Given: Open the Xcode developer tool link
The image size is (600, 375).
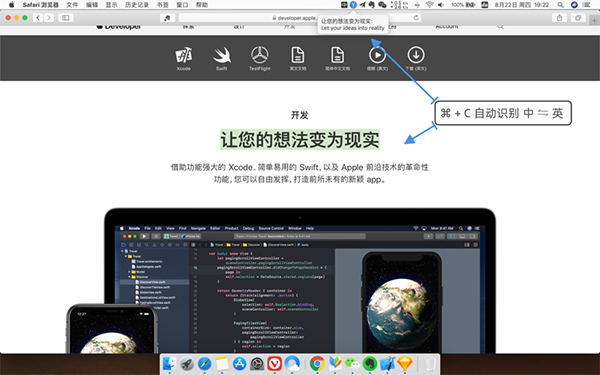Looking at the screenshot, I should pyautogui.click(x=184, y=59).
